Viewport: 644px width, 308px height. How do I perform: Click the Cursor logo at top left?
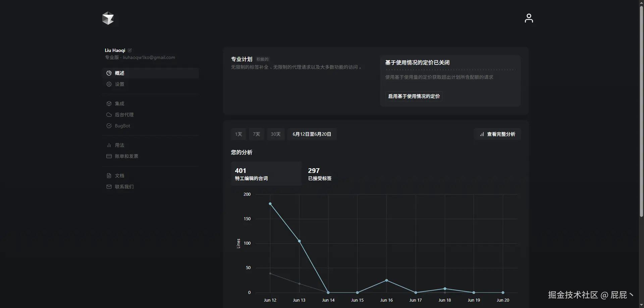point(108,18)
